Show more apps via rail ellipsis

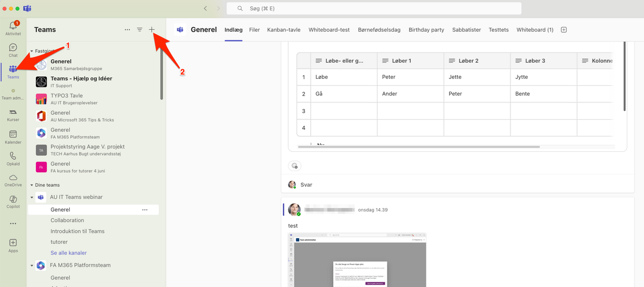tap(13, 223)
